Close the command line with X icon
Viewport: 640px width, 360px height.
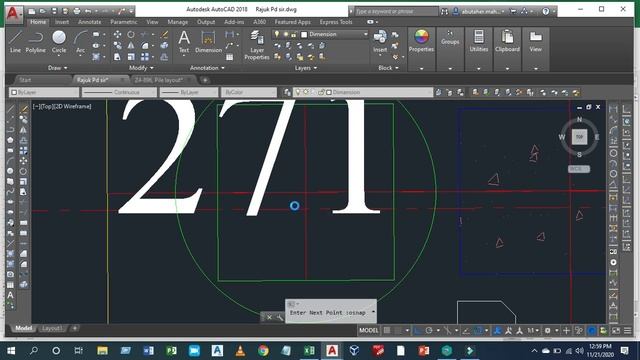(x=269, y=317)
